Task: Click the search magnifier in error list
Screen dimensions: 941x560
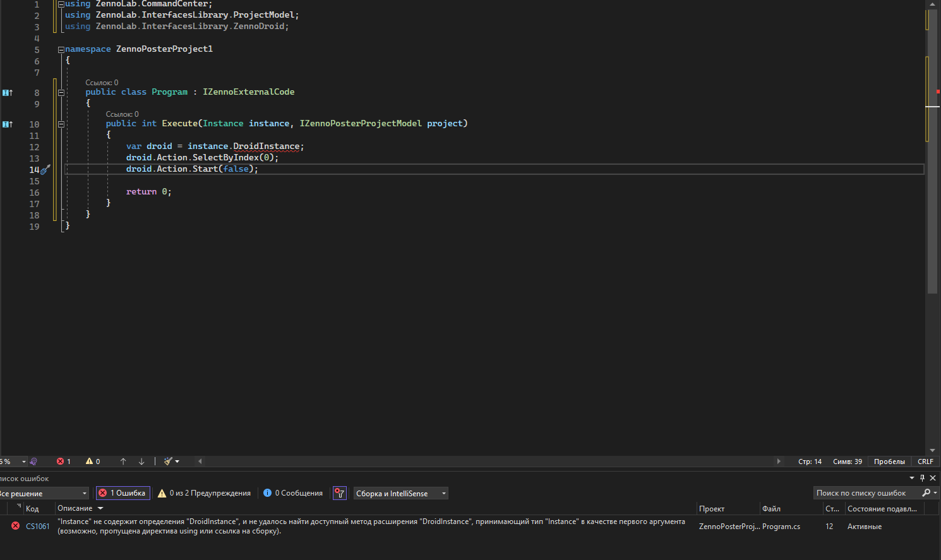Action: (x=926, y=493)
